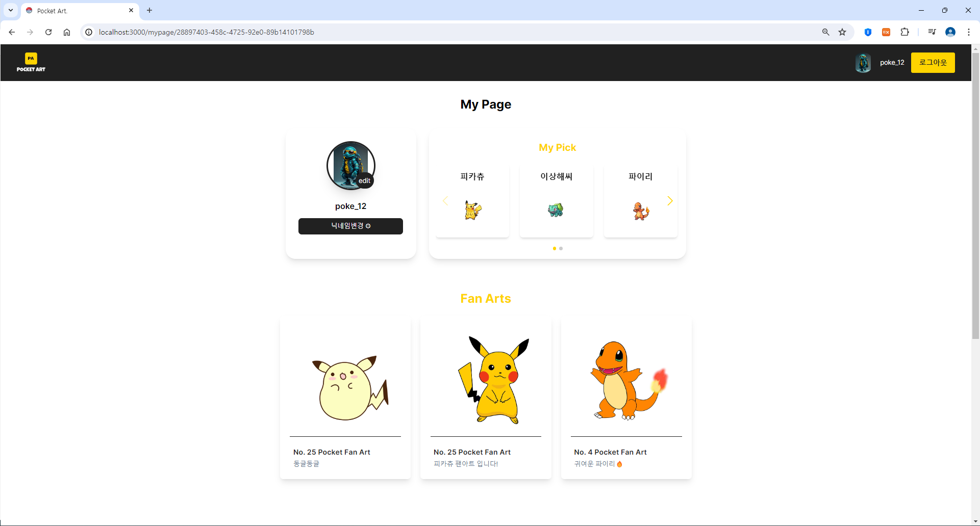
Task: Click the 피카츄 팬아트 입니다! description
Action: (466, 464)
